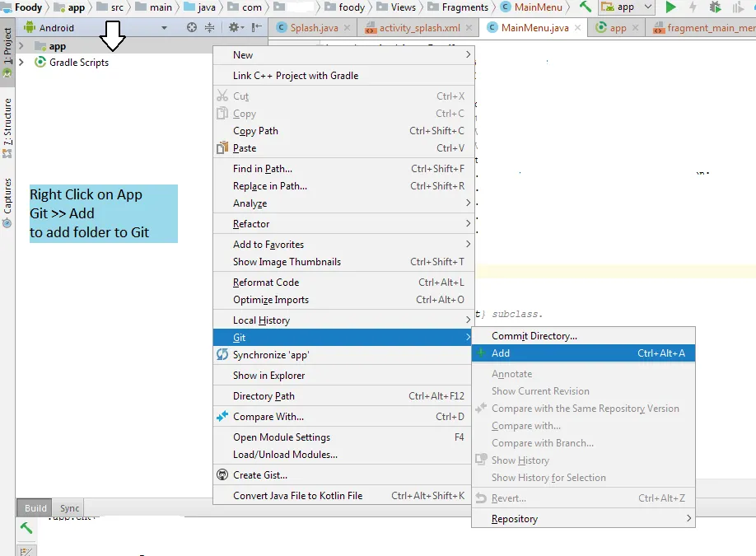The height and width of the screenshot is (556, 756).
Task: Open the Repository submenu in Git menu
Action: (583, 519)
